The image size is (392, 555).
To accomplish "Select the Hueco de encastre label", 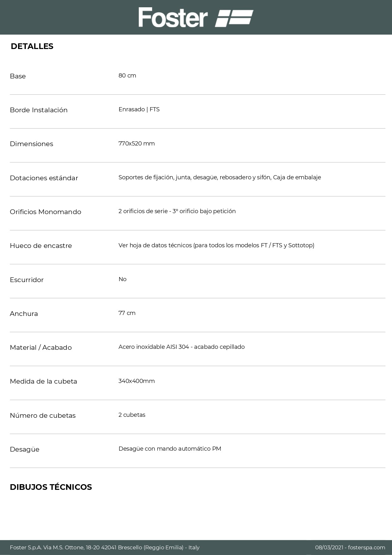I will pos(41,246).
